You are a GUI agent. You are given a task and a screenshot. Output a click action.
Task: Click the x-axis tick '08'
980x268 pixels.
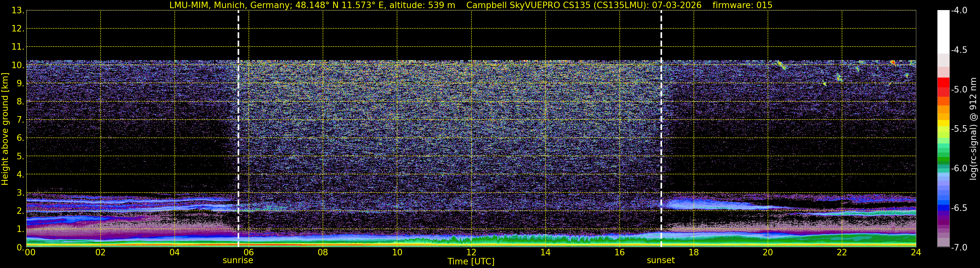coord(323,252)
